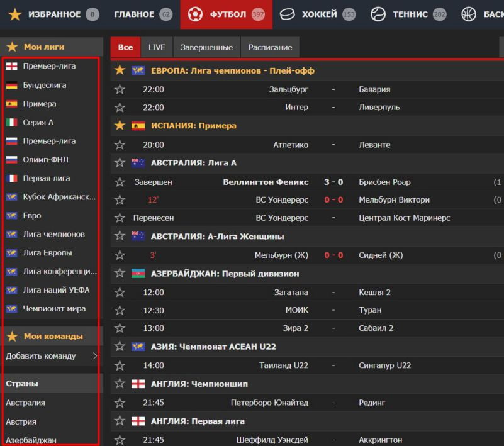Click the basketball icon in top navigation
504x446 pixels.
[x=469, y=14]
